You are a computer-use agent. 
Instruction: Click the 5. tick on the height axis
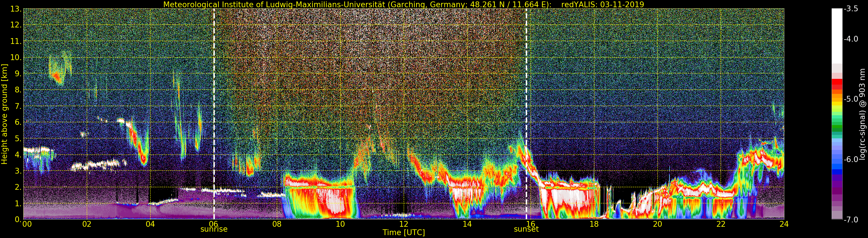tap(18, 138)
